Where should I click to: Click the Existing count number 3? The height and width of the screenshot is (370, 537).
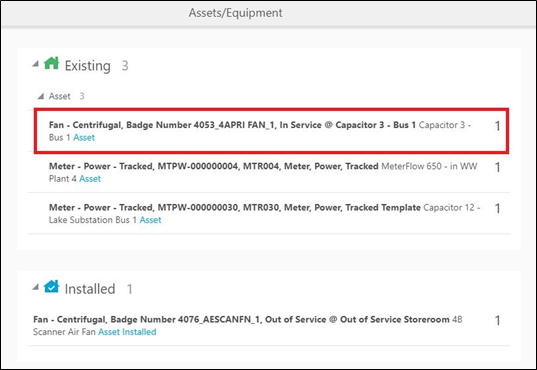click(x=125, y=65)
